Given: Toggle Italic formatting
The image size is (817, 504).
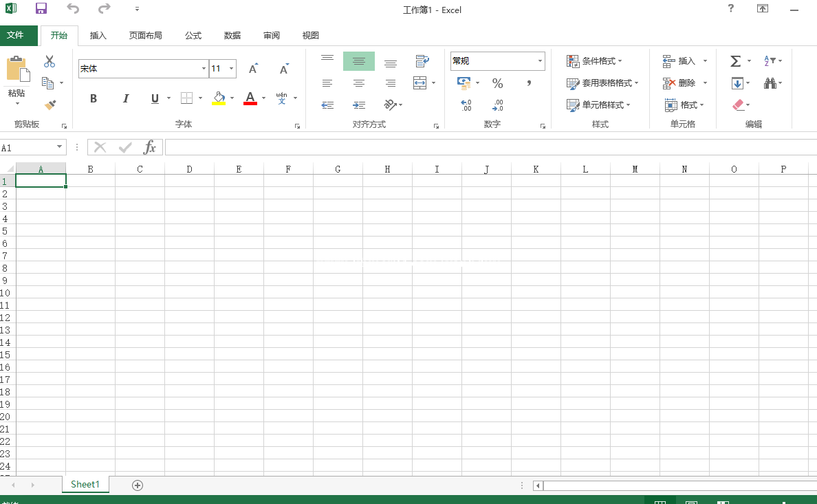Looking at the screenshot, I should click(x=126, y=98).
